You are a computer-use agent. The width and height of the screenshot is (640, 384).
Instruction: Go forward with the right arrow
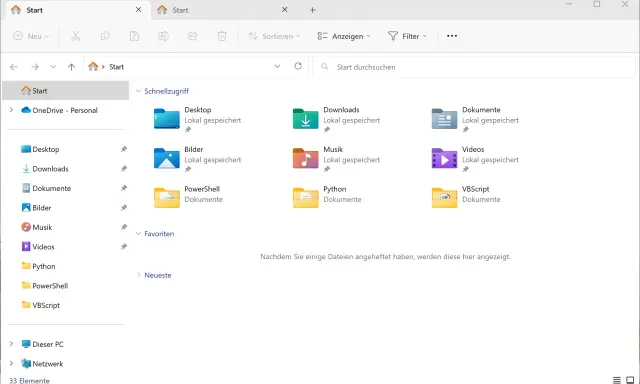[35, 67]
